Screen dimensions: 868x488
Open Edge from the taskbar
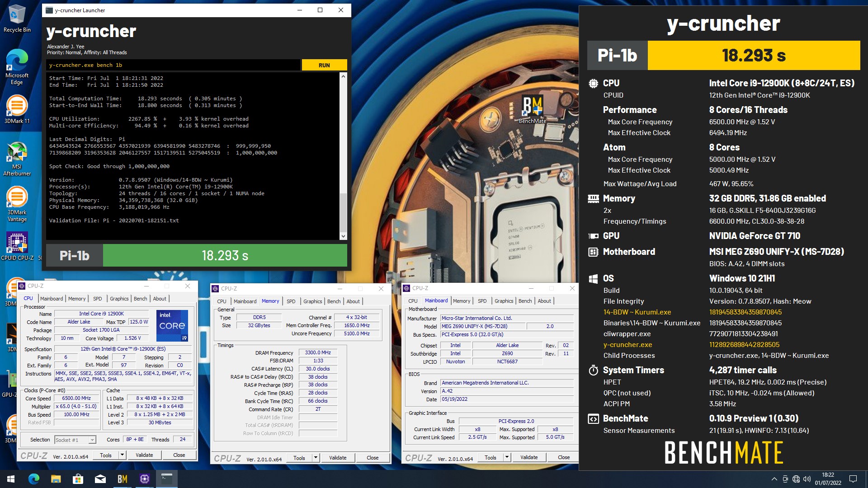(34, 479)
